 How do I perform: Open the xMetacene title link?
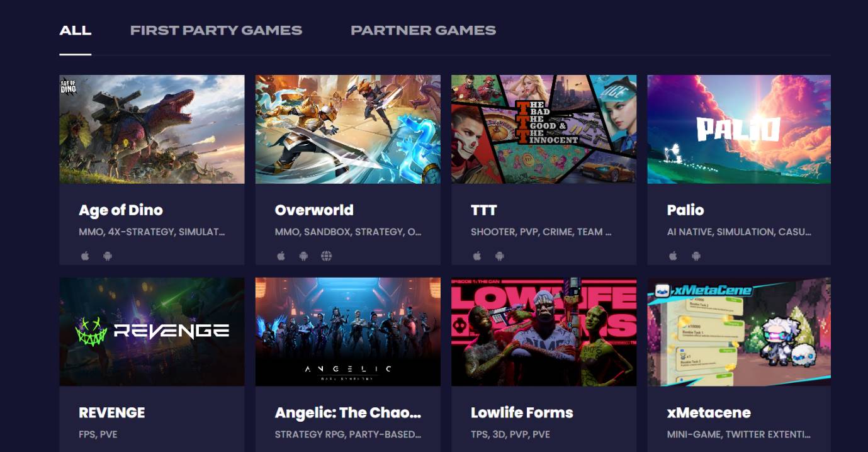(709, 413)
